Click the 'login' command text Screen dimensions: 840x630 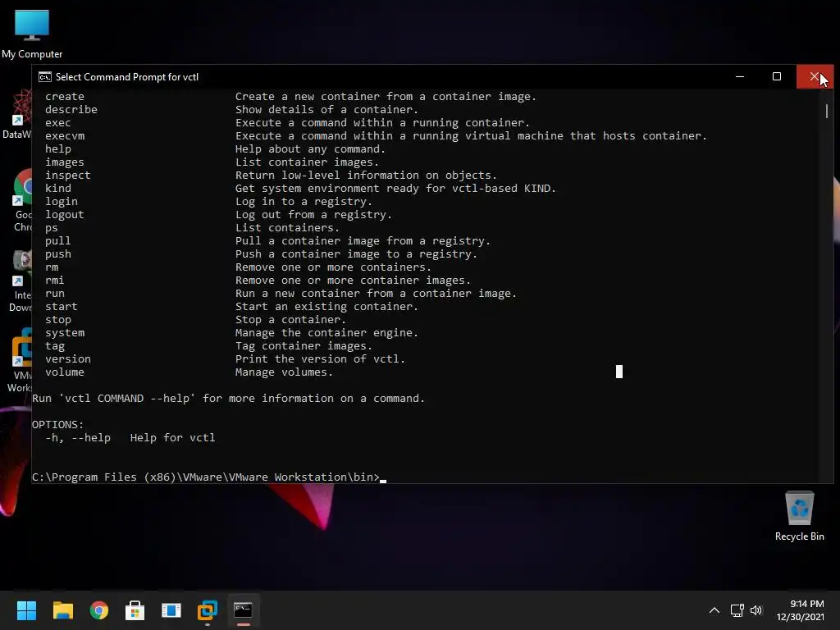pyautogui.click(x=62, y=202)
